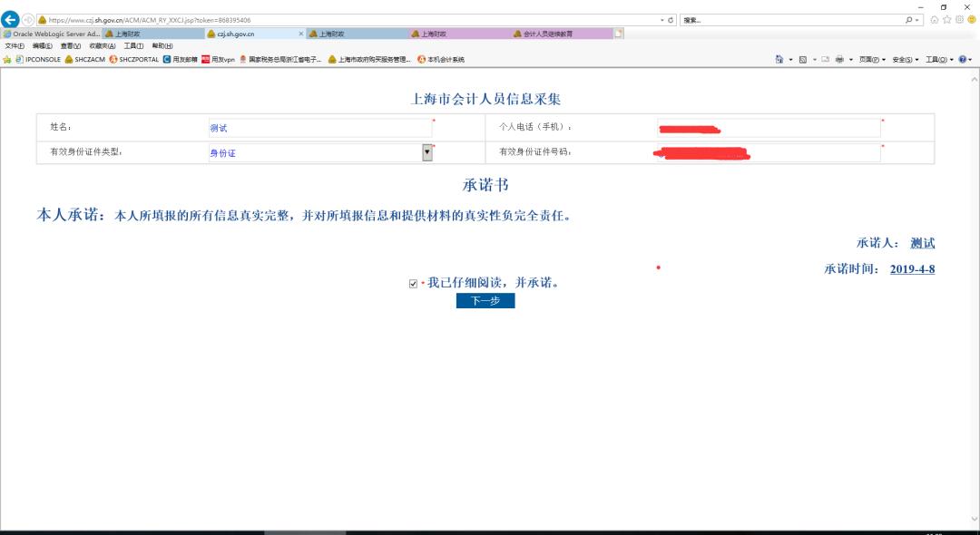980x535 pixels.
Task: Open the browser Help question-mark icon
Action: [962, 59]
